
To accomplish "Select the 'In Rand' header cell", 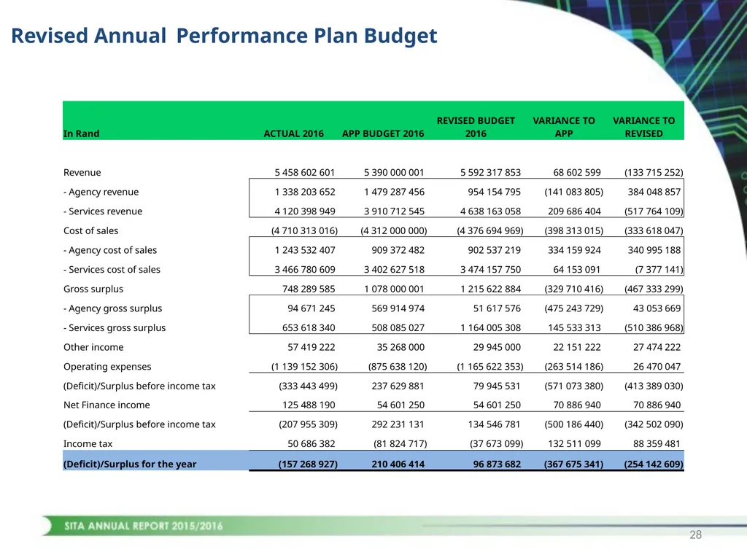I will pyautogui.click(x=82, y=134).
